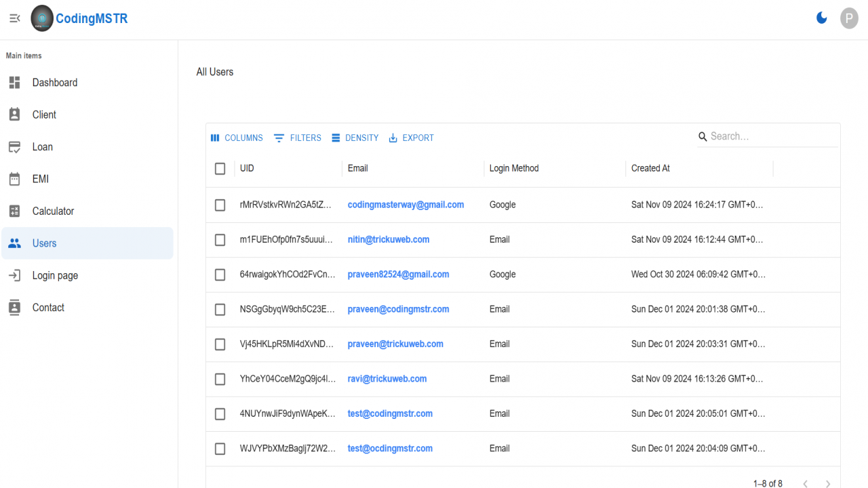Open the Calculator menu item
Screen dimensions: 868x488
87,211
